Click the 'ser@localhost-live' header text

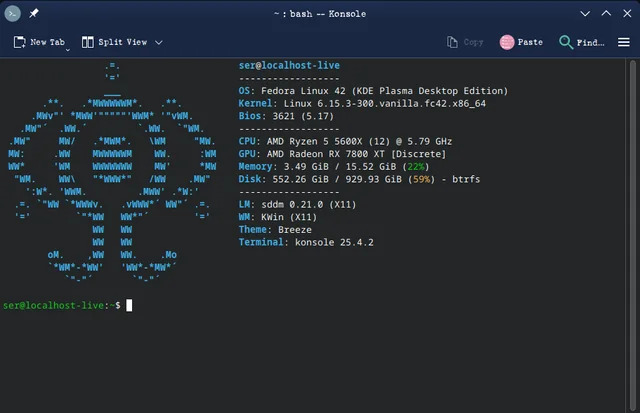[x=289, y=65]
